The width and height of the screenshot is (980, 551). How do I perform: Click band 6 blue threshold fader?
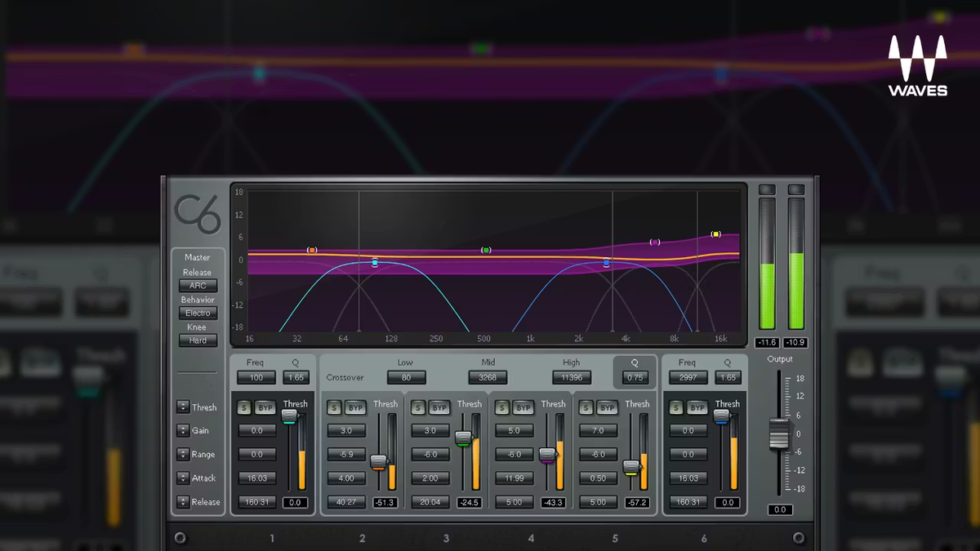coord(721,416)
